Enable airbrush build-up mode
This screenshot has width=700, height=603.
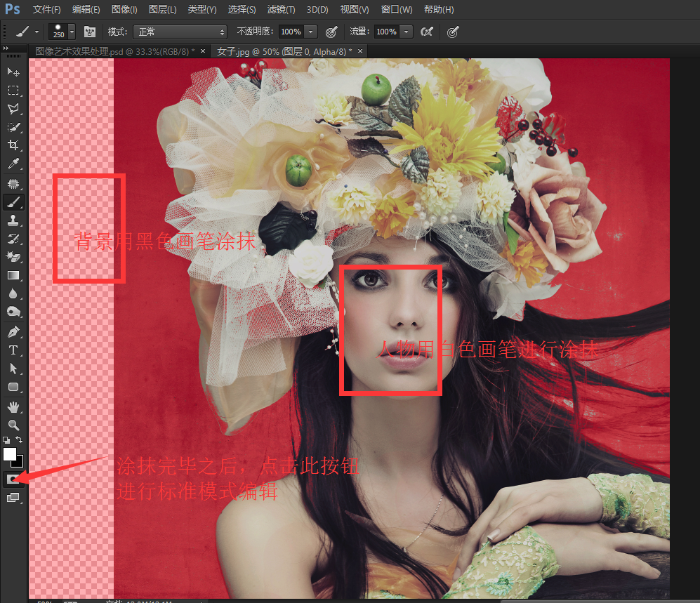[425, 32]
